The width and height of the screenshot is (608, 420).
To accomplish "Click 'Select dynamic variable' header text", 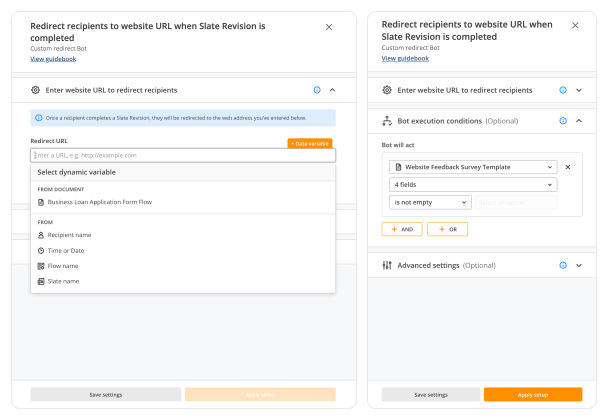I will [x=76, y=172].
